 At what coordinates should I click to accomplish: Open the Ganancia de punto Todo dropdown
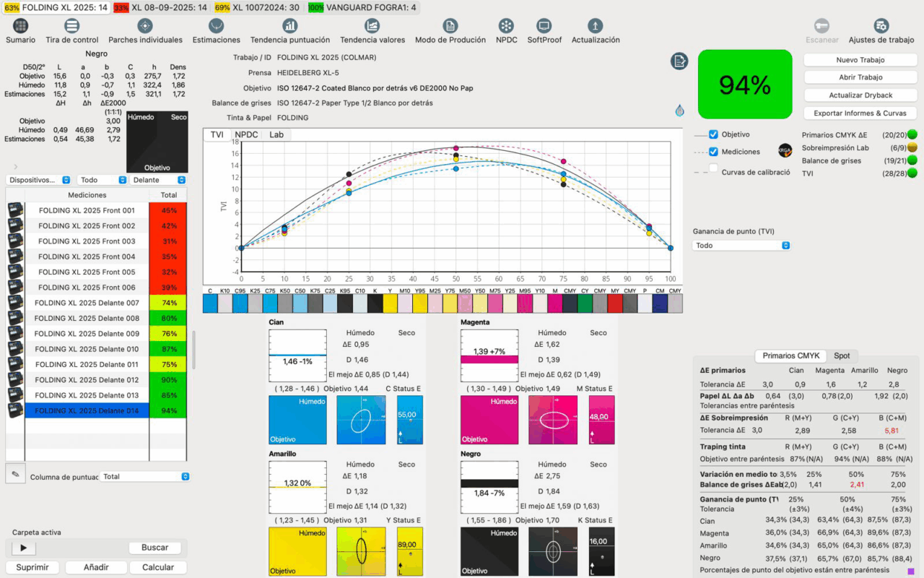coord(741,246)
